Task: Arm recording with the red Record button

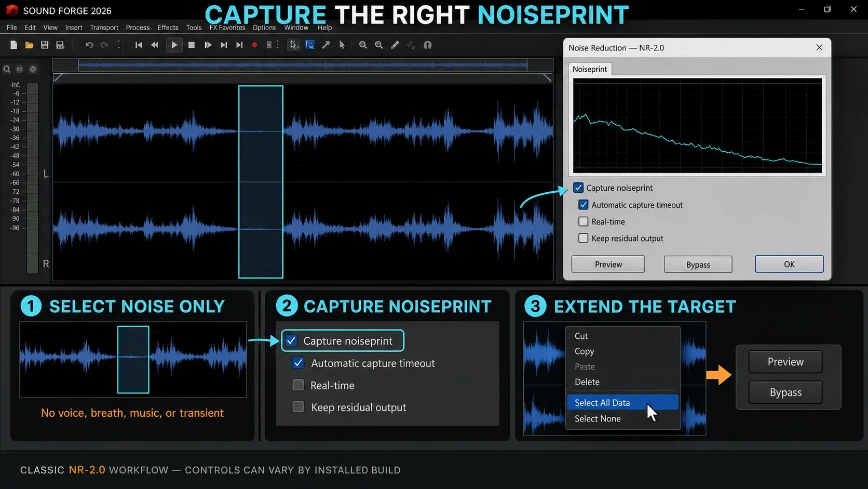Action: point(254,45)
